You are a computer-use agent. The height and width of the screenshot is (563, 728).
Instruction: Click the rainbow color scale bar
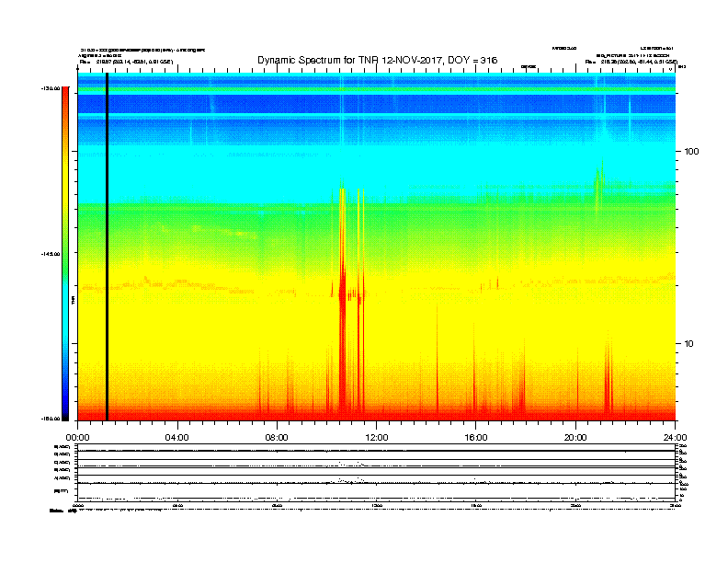(x=65, y=254)
